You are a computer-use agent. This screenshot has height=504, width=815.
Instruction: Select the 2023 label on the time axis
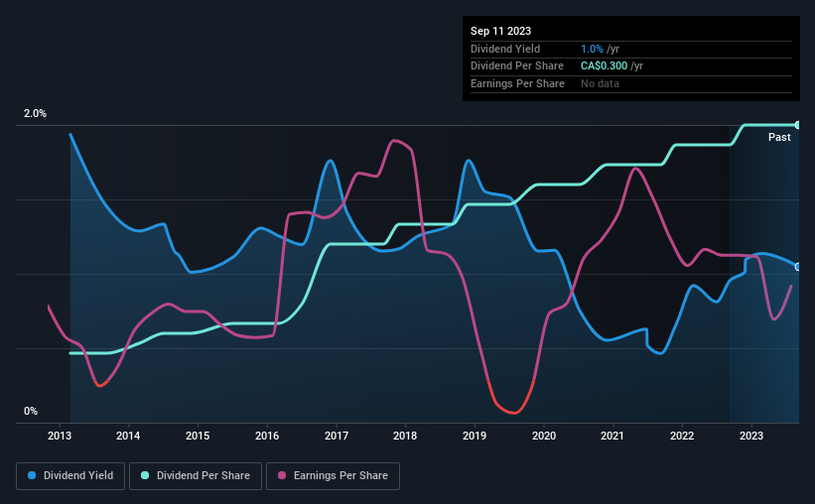[x=751, y=436]
